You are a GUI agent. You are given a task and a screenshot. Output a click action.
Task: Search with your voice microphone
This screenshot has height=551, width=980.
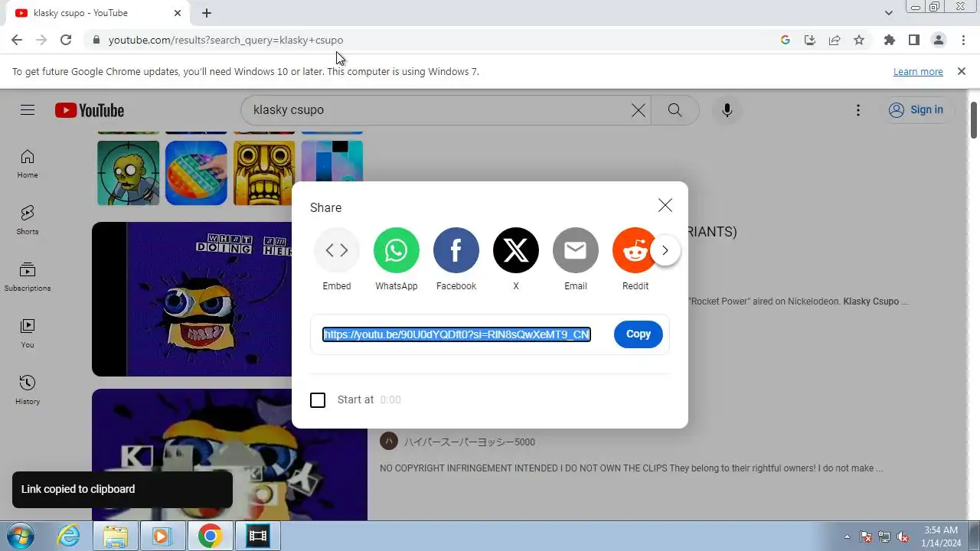727,110
